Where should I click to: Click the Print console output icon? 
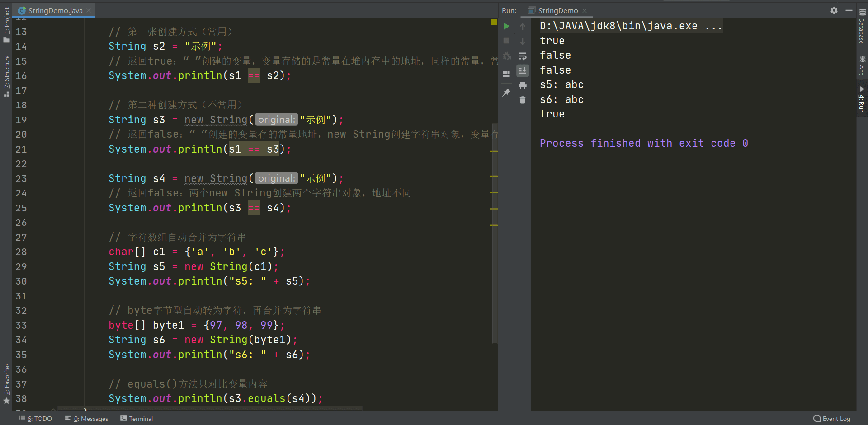pyautogui.click(x=523, y=85)
